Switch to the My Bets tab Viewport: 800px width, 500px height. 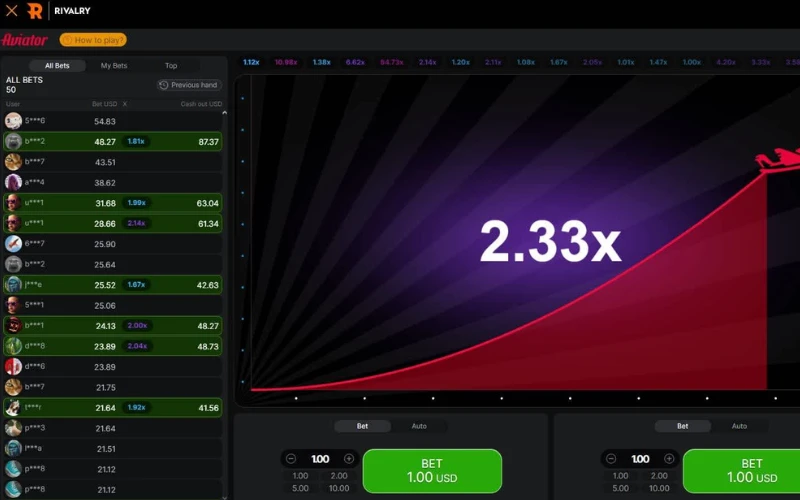(x=114, y=66)
